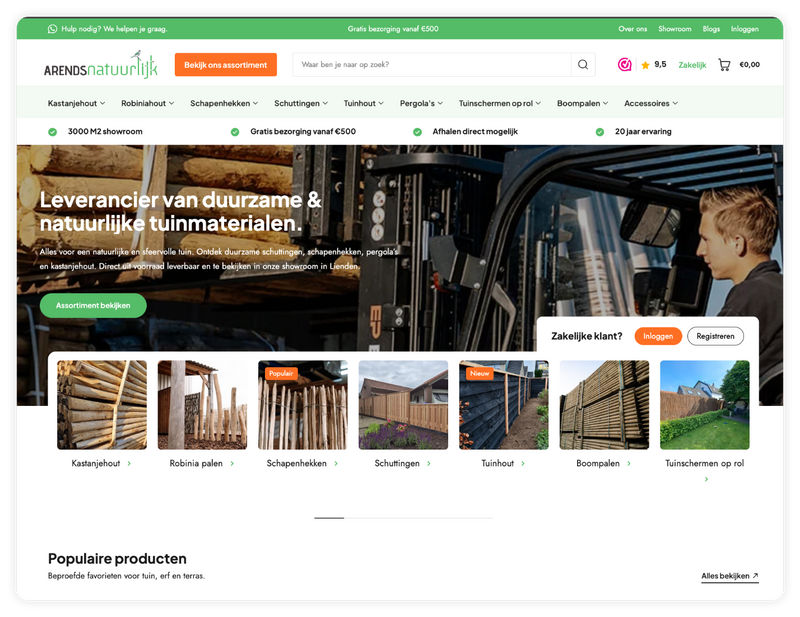The image size is (800, 617).
Task: Click the Arends Natuurlijk logo
Action: click(x=101, y=65)
